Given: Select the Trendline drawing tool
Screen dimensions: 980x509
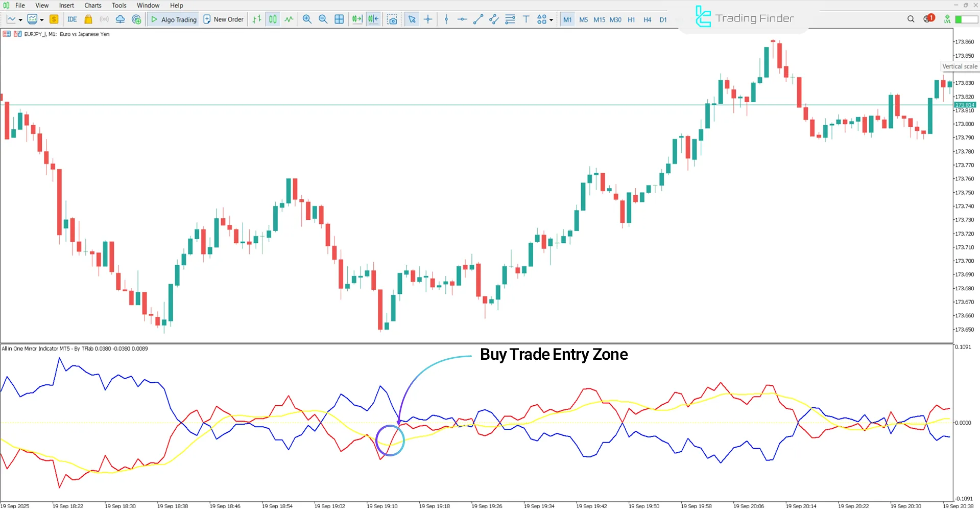Looking at the screenshot, I should (478, 19).
